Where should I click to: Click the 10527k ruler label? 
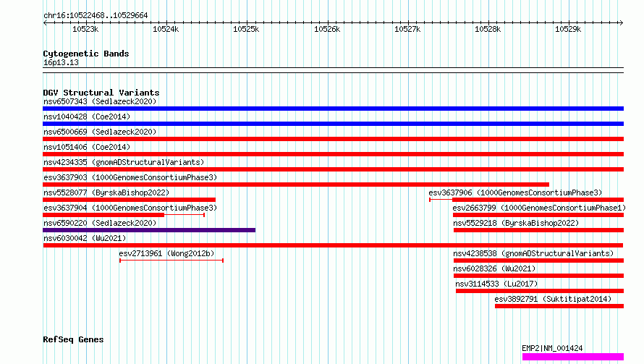point(407,29)
